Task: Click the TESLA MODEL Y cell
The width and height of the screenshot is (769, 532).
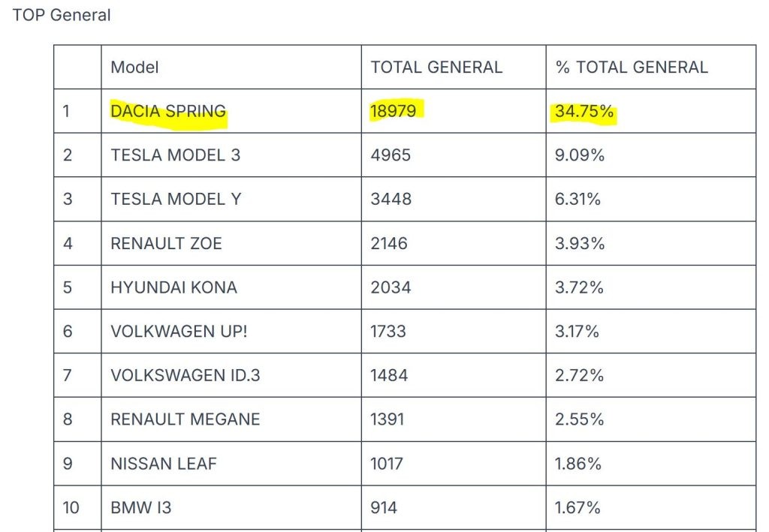Action: [x=176, y=200]
